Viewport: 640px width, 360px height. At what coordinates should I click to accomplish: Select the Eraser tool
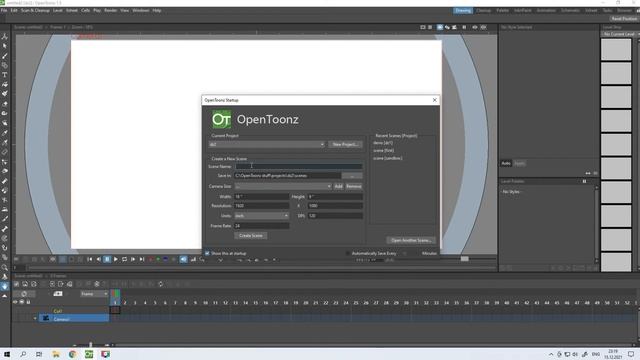[x=4, y=104]
